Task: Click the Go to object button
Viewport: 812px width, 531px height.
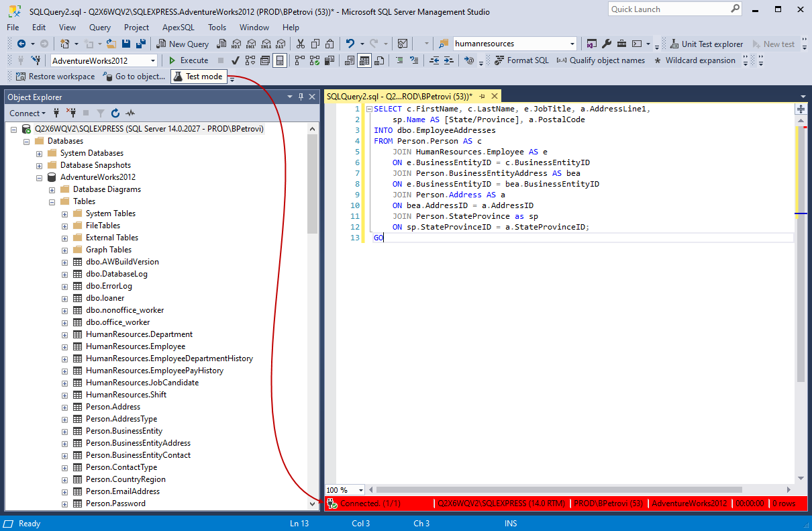Action: [134, 77]
